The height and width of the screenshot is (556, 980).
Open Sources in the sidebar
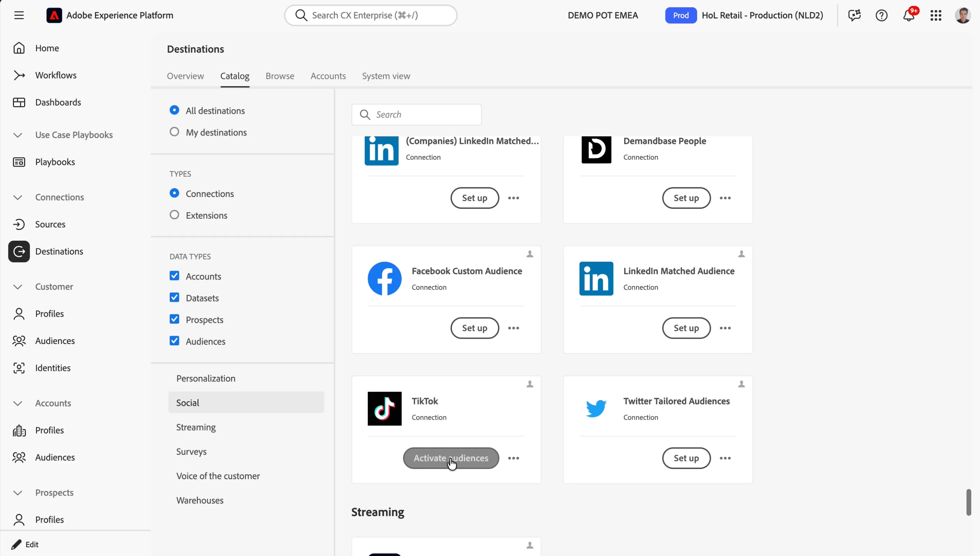(50, 224)
